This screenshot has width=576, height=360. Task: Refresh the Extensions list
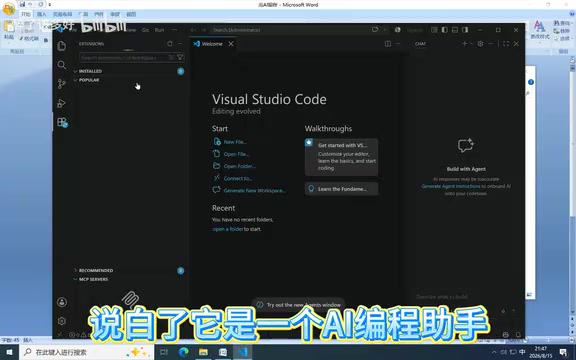point(170,44)
